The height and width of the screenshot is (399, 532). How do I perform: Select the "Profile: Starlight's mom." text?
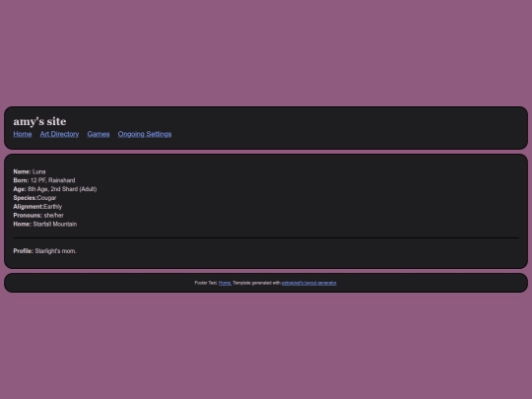coord(44,251)
